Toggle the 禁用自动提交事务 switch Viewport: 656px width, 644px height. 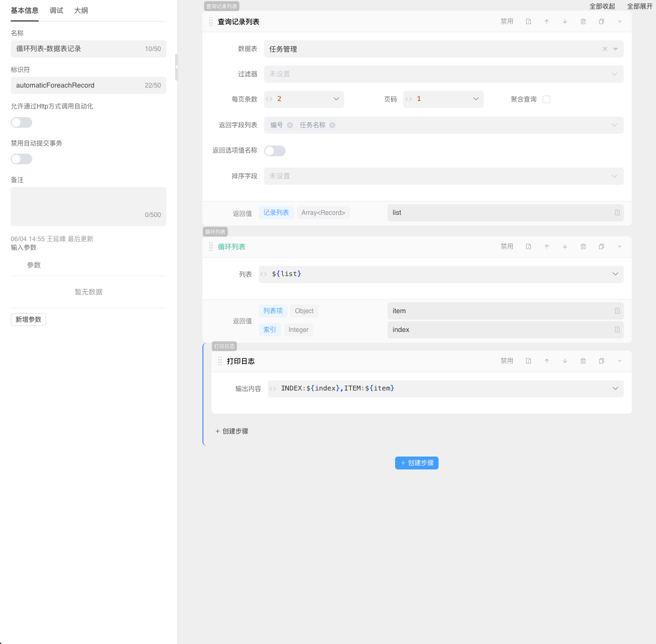point(21,159)
